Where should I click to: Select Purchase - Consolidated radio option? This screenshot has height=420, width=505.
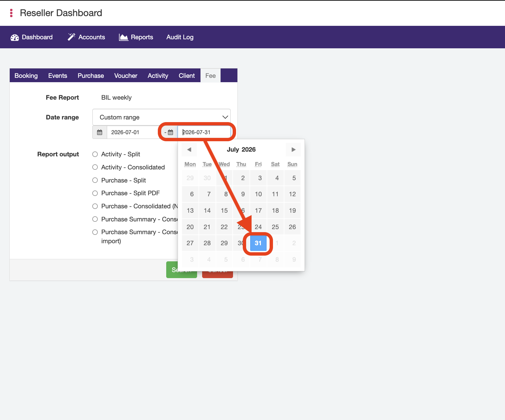(x=95, y=206)
